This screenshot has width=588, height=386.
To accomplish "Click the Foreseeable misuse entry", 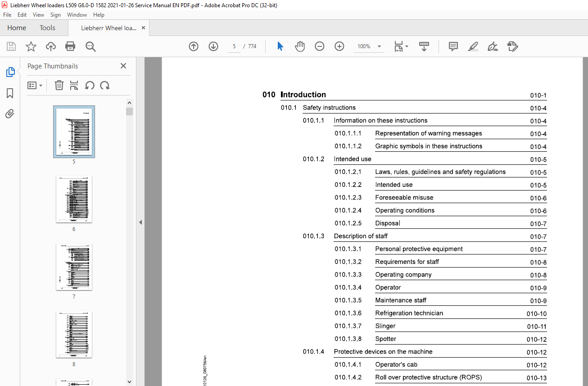I will (404, 197).
